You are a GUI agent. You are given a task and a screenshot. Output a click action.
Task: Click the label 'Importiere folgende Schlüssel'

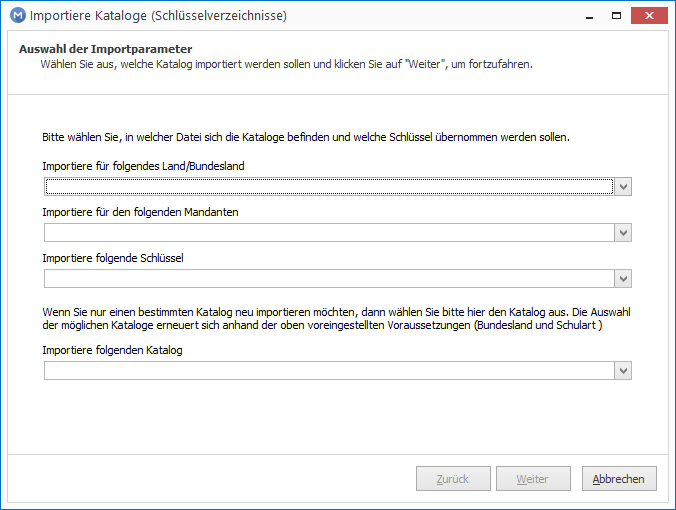(x=113, y=258)
